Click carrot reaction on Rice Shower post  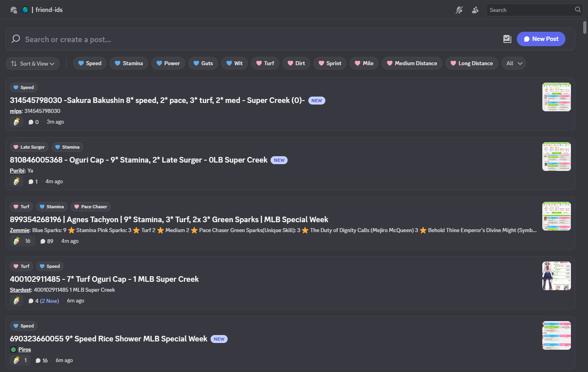(20, 360)
